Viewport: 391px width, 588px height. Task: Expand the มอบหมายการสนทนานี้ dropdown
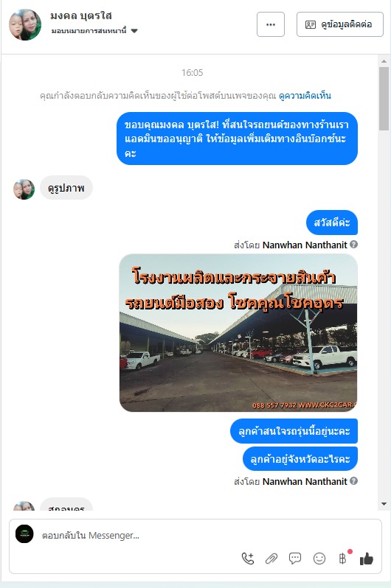click(134, 31)
